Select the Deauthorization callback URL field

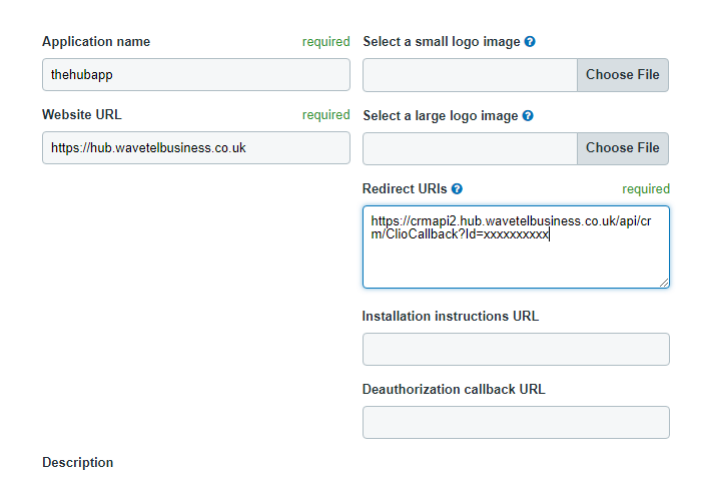[515, 423]
